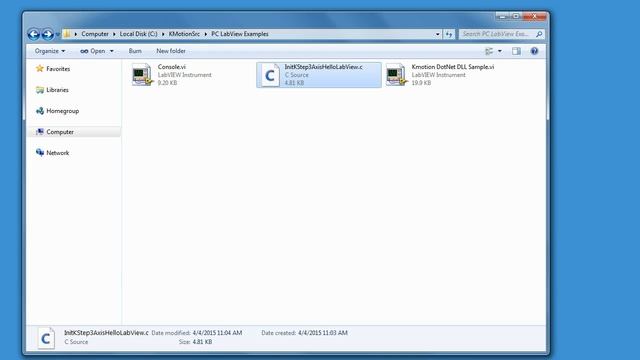
Task: Select Computer in the navigation pane
Action: coord(60,132)
